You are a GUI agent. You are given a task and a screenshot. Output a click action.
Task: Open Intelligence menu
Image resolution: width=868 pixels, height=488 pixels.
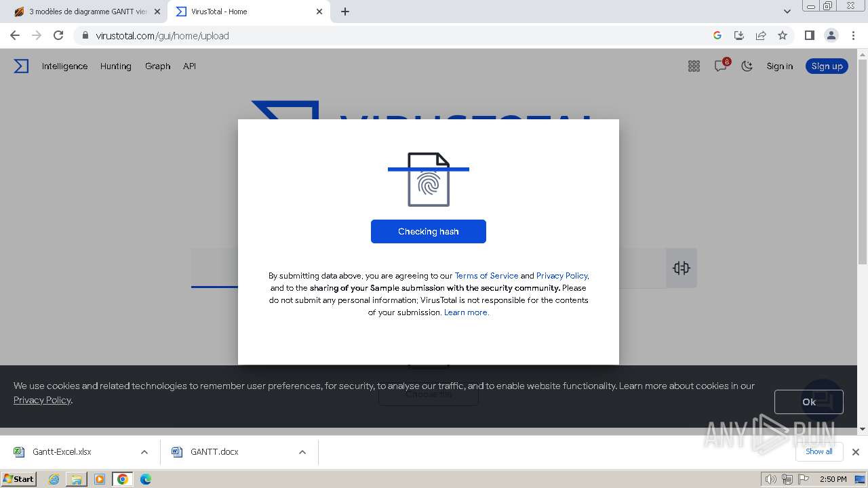point(64,66)
